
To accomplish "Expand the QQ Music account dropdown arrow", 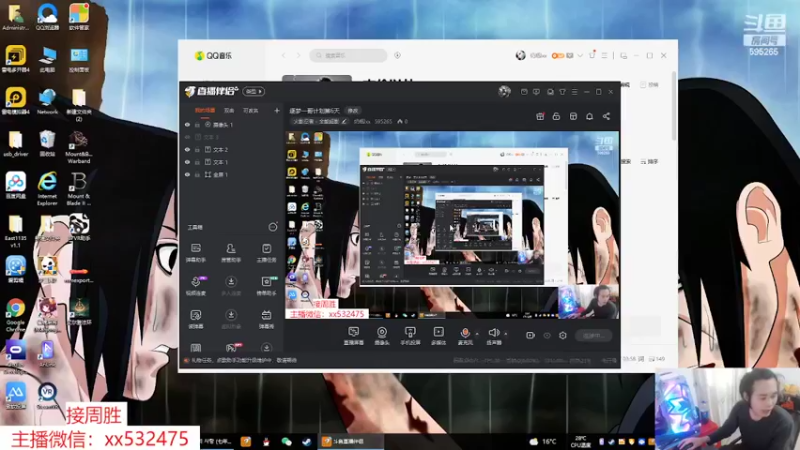I will pos(580,55).
